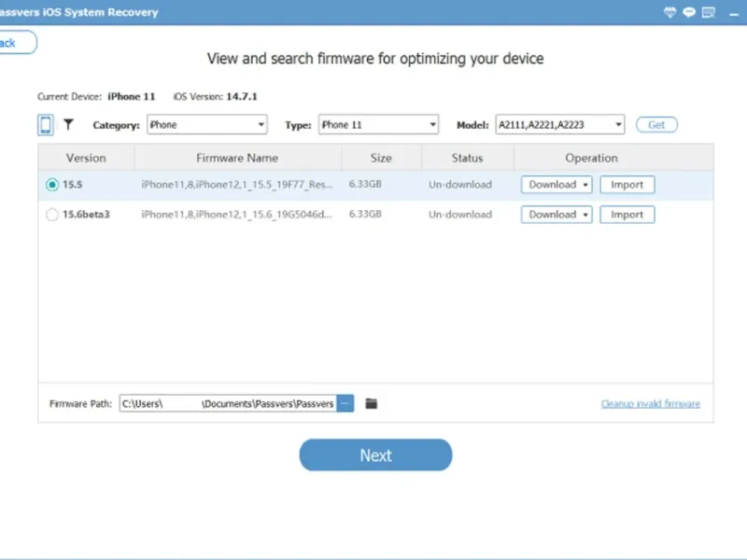Screen dimensions: 747x560
Task: Select the 15.5 firmware radio button
Action: [52, 185]
